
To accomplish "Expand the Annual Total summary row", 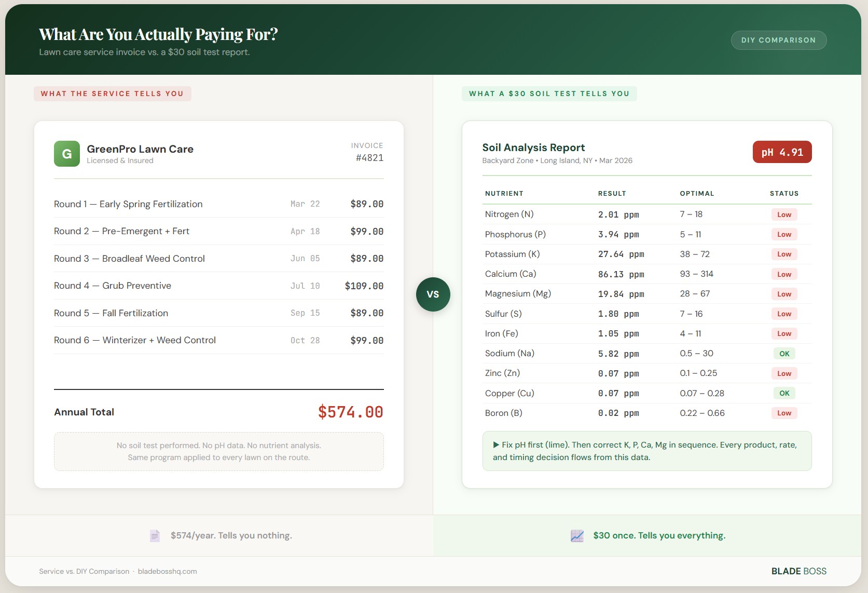I will coord(218,412).
